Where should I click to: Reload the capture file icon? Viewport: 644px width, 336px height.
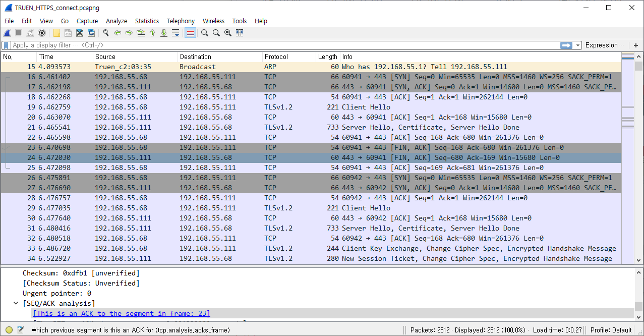[x=91, y=33]
